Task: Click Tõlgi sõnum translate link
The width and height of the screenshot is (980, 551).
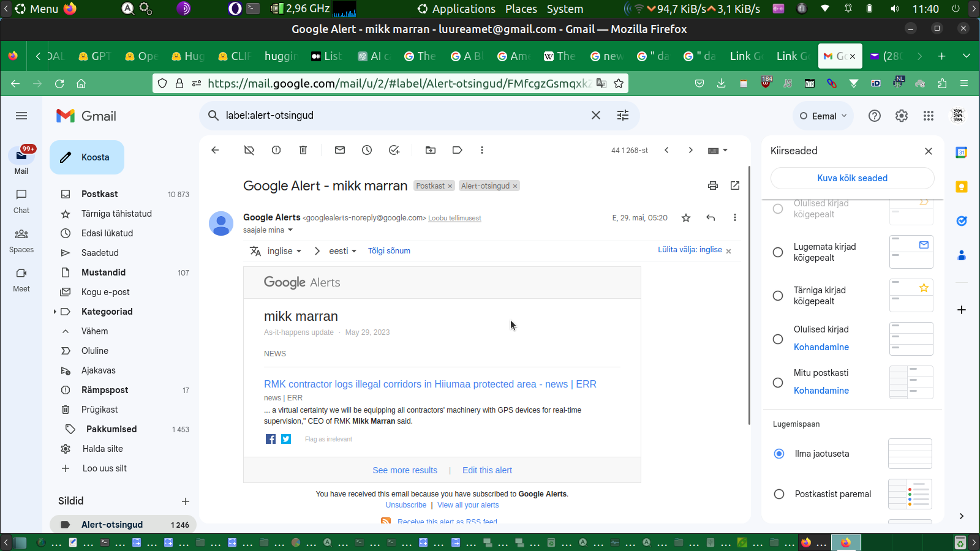Action: tap(389, 250)
